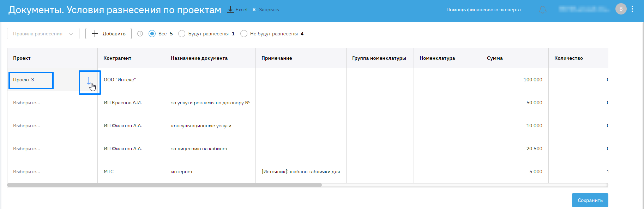The width and height of the screenshot is (644, 209).
Task: Open Помощь финансового эксперта link
Action: pyautogui.click(x=483, y=10)
